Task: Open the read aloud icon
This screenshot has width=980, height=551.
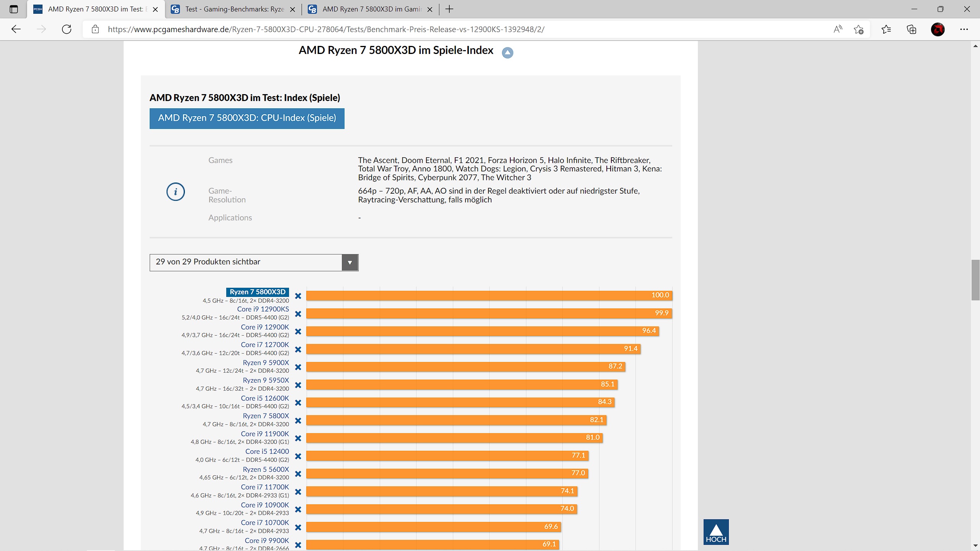Action: tap(838, 29)
